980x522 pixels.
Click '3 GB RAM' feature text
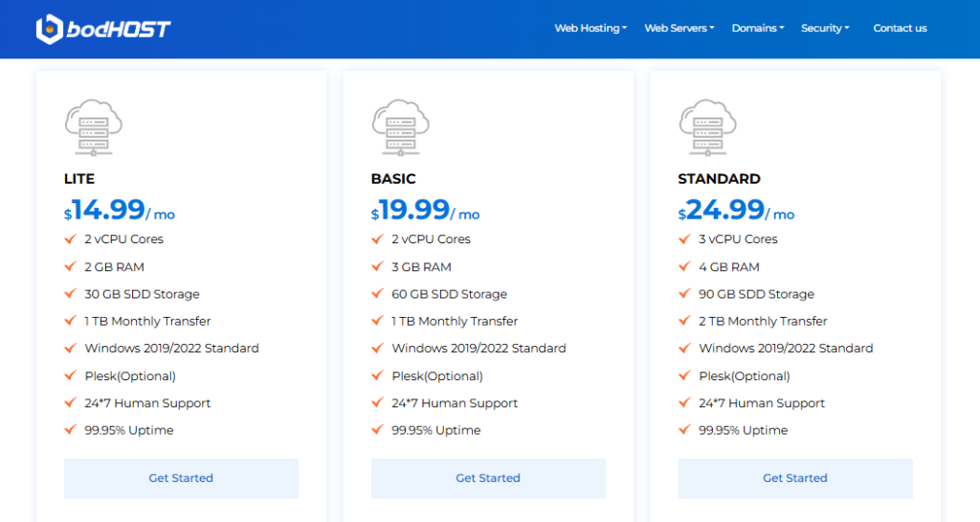coord(421,267)
